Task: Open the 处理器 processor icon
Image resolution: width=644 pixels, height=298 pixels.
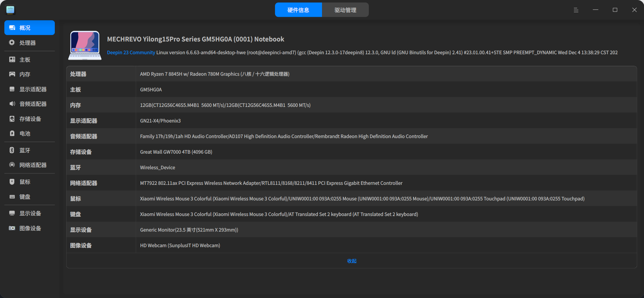Action: click(12, 43)
